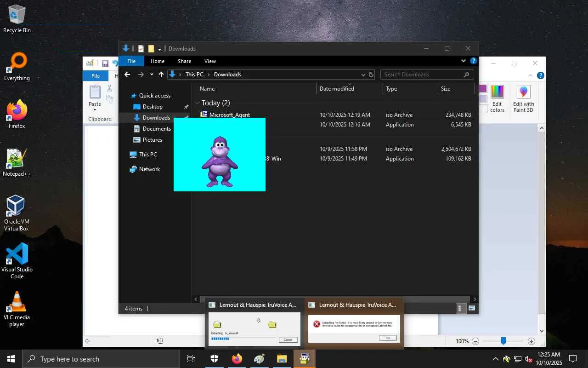Image resolution: width=588 pixels, height=368 pixels.
Task: Go up one folder level in Explorer
Action: [161, 75]
